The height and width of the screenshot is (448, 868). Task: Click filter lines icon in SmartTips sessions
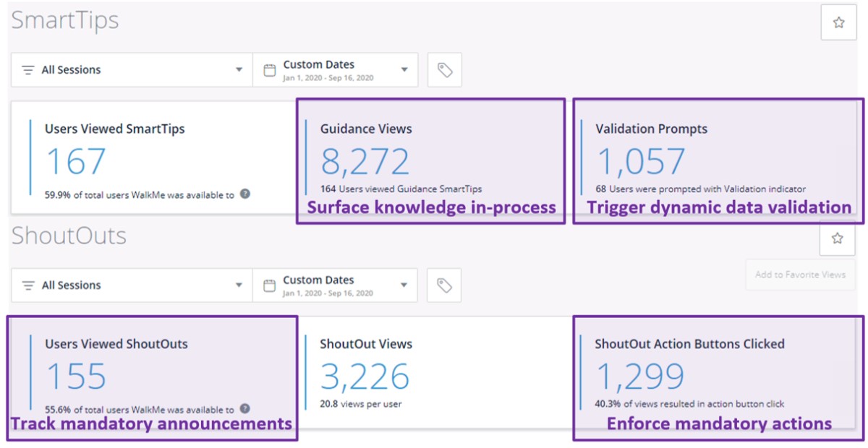(28, 70)
